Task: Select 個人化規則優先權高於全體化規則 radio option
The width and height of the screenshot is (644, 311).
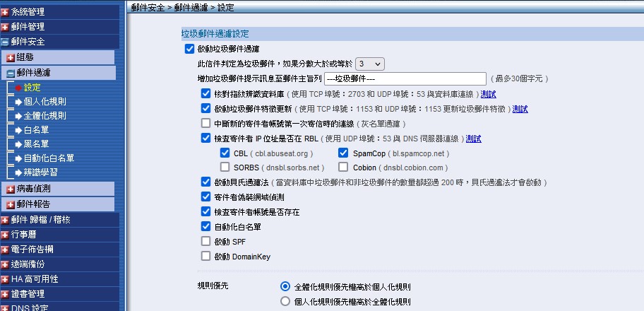Action: [x=285, y=302]
